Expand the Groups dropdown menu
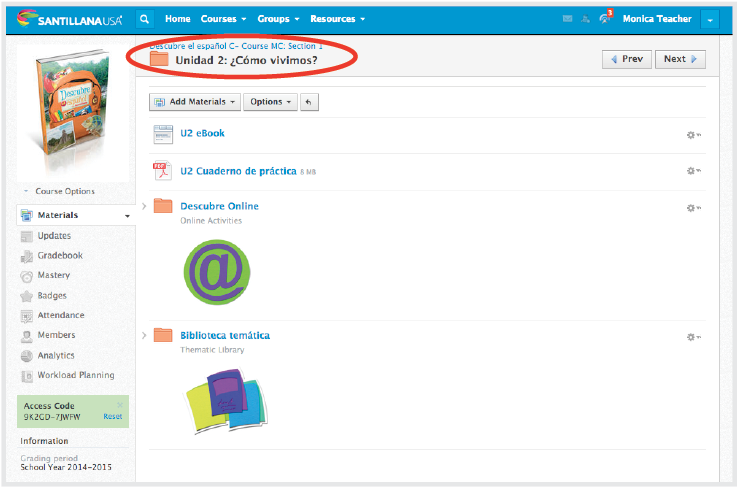738x488 pixels. click(278, 19)
